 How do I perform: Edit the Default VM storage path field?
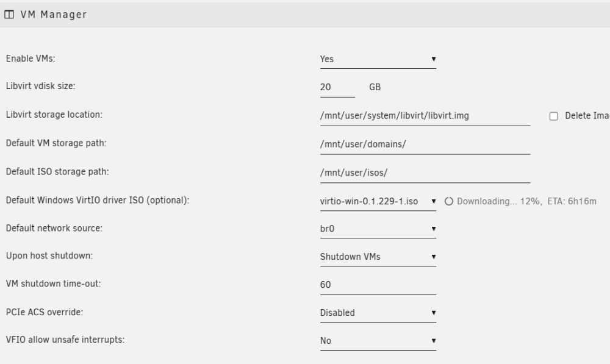click(425, 145)
